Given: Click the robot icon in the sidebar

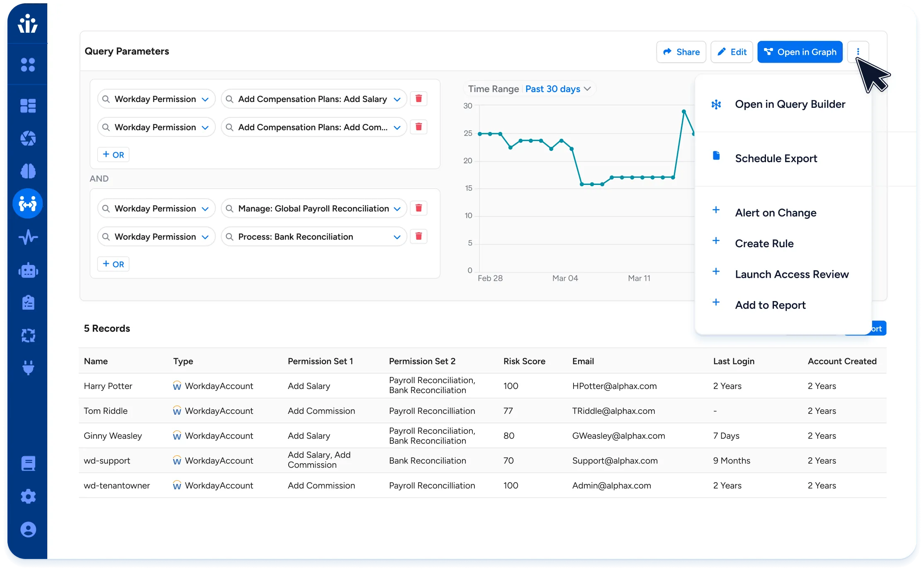Looking at the screenshot, I should coord(28,271).
